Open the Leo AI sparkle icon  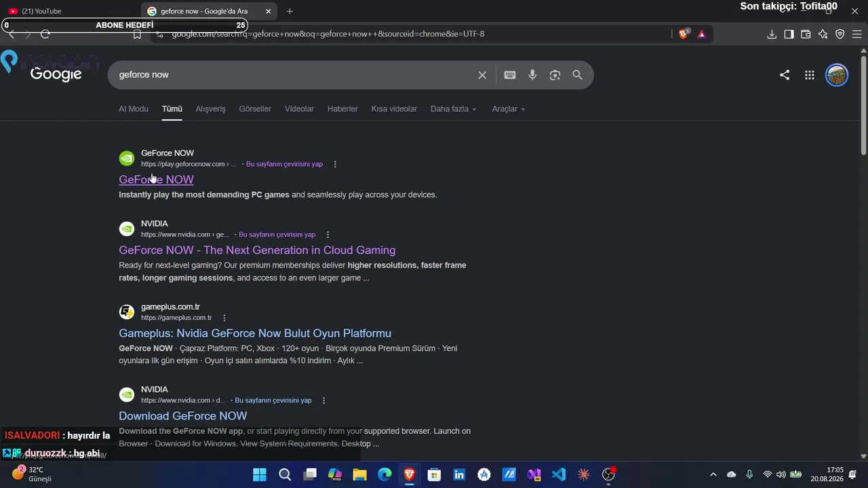(x=823, y=34)
